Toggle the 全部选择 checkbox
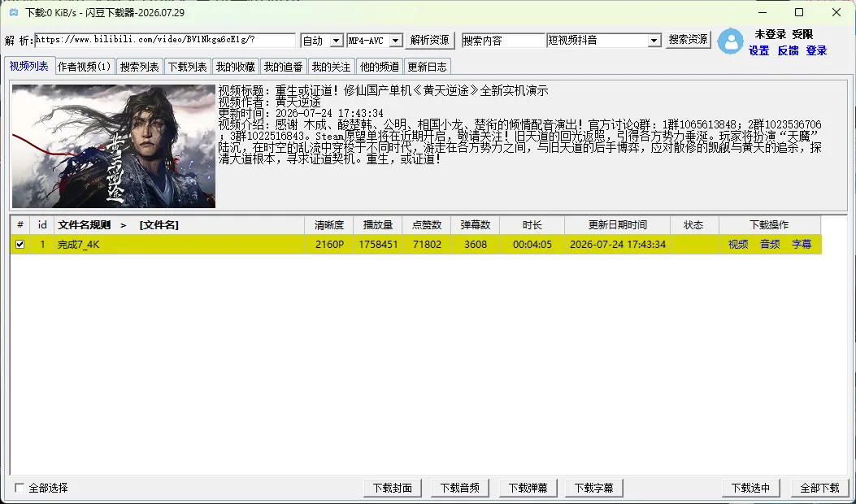The image size is (856, 504). tap(20, 488)
